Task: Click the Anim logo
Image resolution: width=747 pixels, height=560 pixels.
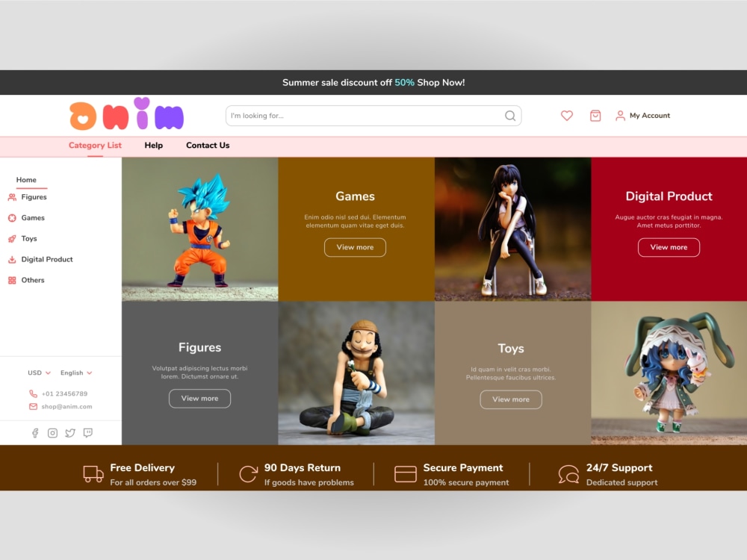Action: [x=127, y=113]
